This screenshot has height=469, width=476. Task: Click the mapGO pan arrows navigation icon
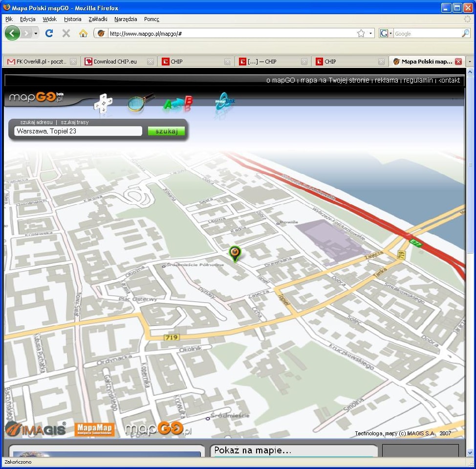point(103,103)
